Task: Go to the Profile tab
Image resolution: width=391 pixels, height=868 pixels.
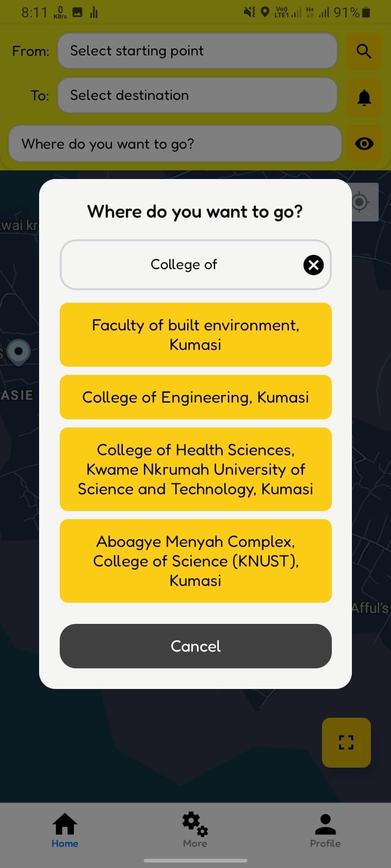Action: point(325,831)
